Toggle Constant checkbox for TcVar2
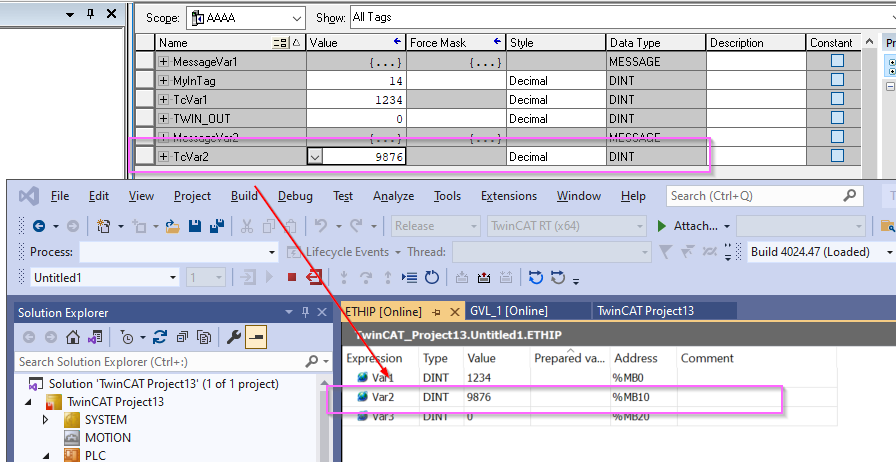896x462 pixels. 837,156
